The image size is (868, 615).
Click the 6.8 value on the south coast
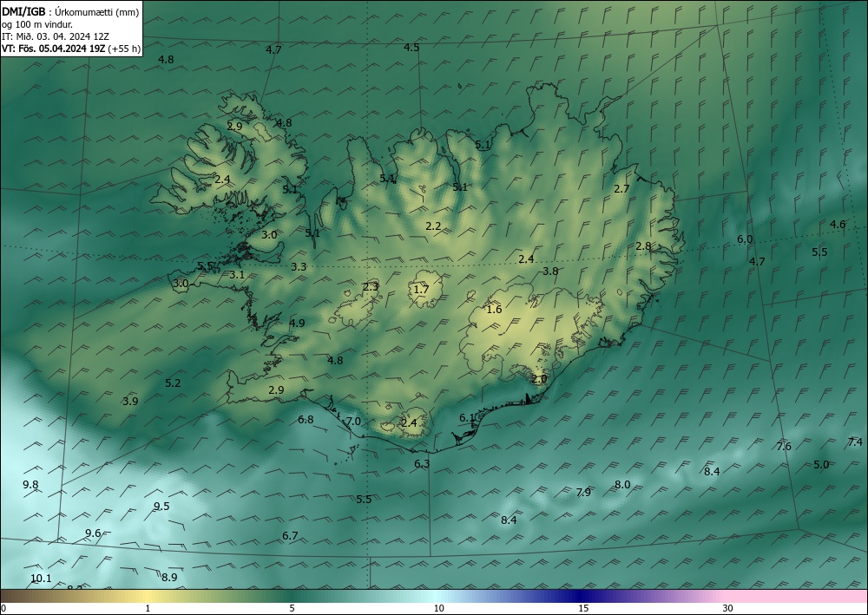[x=306, y=419]
